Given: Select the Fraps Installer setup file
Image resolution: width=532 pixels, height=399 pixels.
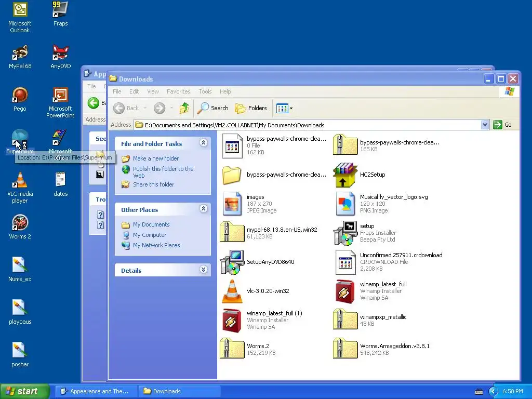Looking at the screenshot, I should point(365,233).
